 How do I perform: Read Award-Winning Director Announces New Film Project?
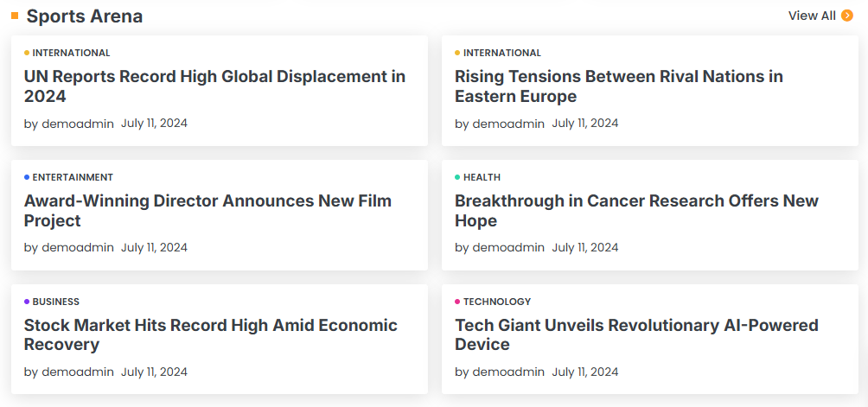[207, 211]
